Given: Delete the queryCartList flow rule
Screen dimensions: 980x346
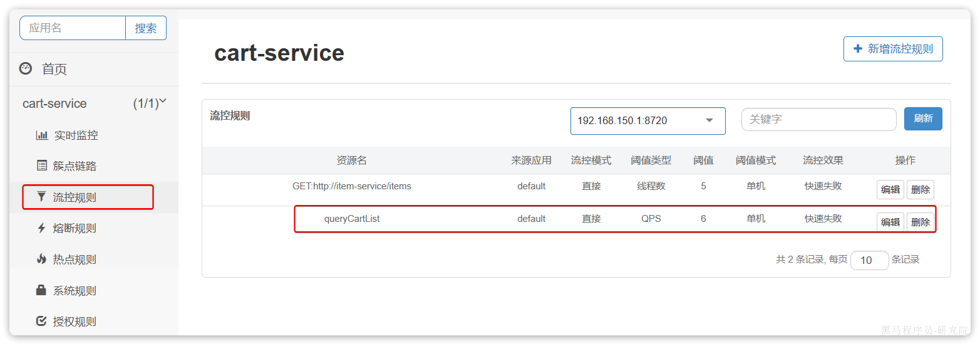Looking at the screenshot, I should click(x=920, y=222).
